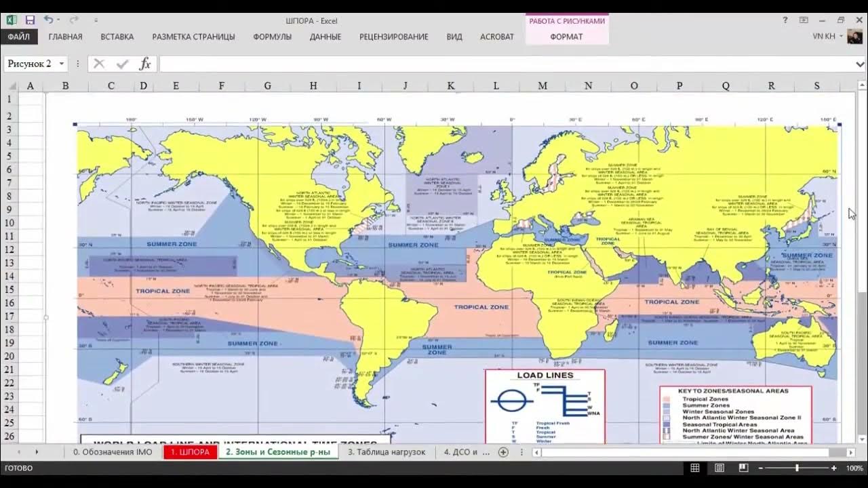Viewport: 868px width, 488px height.
Task: Click the Undo arrow icon
Action: [x=48, y=20]
